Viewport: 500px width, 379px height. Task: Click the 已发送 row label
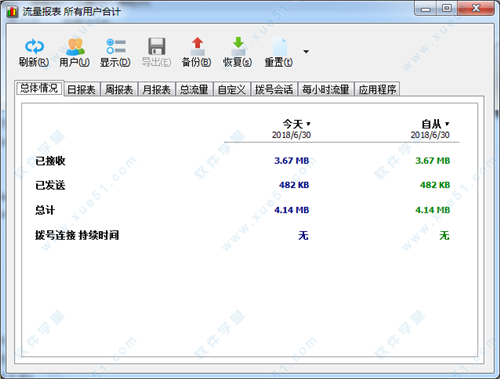(50, 185)
